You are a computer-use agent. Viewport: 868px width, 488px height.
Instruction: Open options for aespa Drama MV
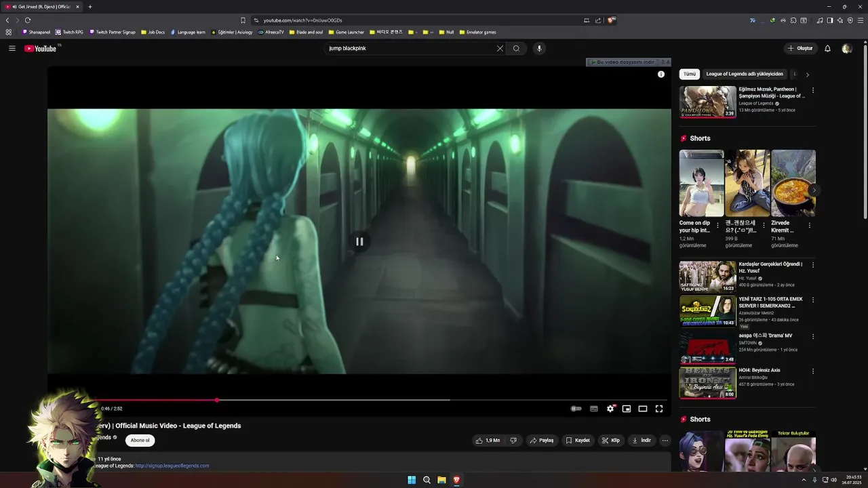coord(813,336)
